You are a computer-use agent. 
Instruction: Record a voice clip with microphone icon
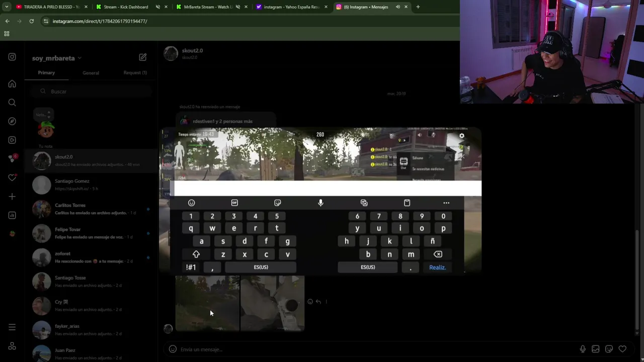[x=583, y=349]
